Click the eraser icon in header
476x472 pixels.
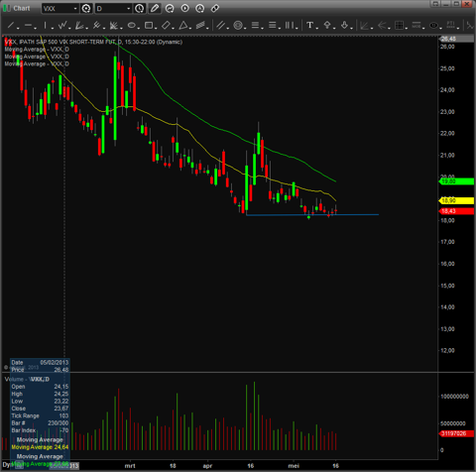215,8
